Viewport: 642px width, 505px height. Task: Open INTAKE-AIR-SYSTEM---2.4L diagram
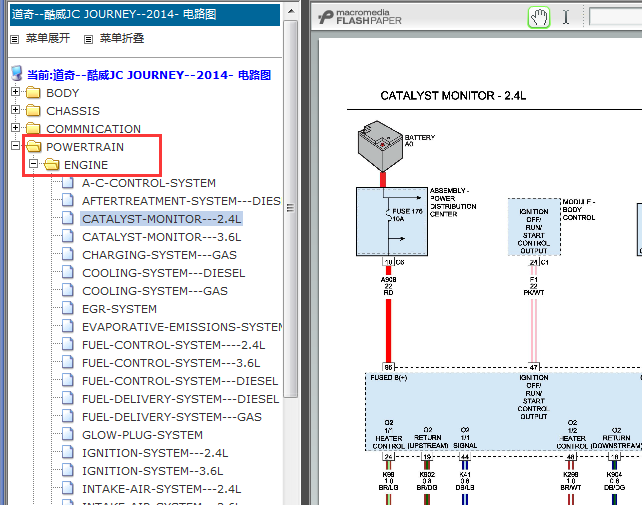[161, 489]
